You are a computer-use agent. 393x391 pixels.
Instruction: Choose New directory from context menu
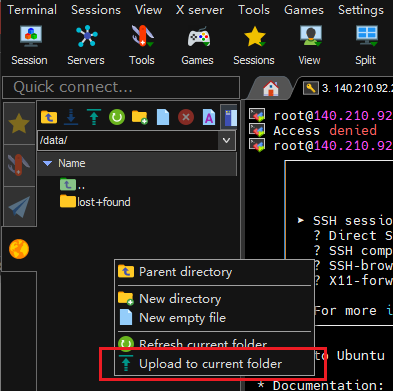pyautogui.click(x=213, y=299)
